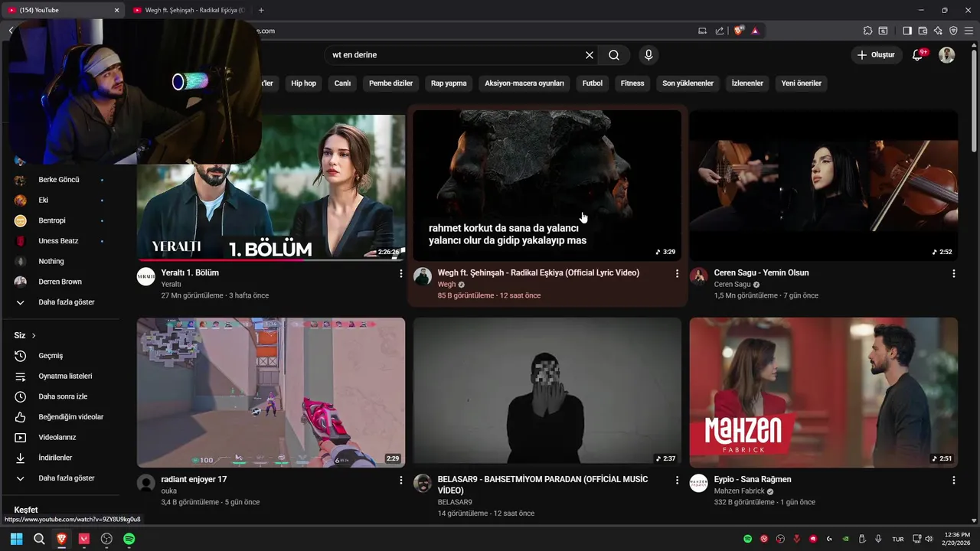Open YouTube notifications bell

click(918, 55)
